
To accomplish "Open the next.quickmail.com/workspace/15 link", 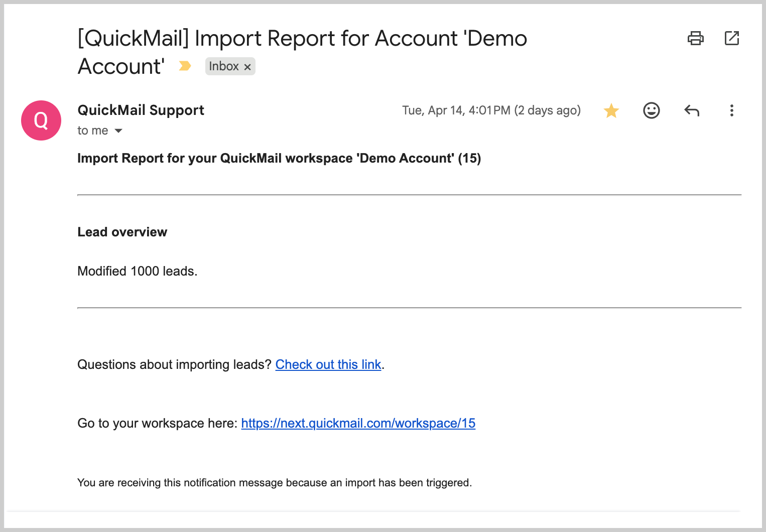I will (358, 423).
